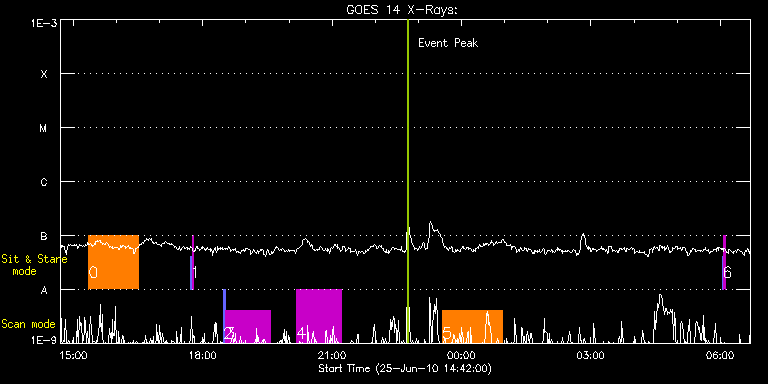Click the 'GOES 14 X-Rays:' title

pyautogui.click(x=401, y=10)
